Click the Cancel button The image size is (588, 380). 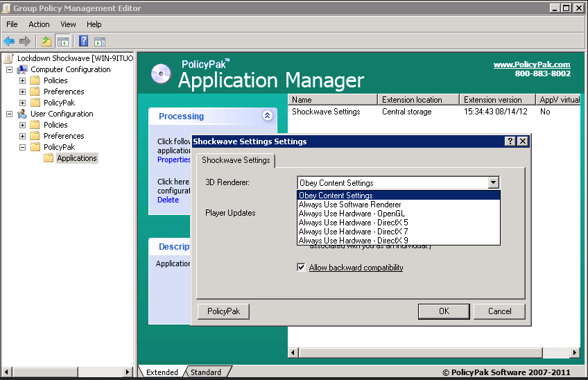click(x=499, y=311)
